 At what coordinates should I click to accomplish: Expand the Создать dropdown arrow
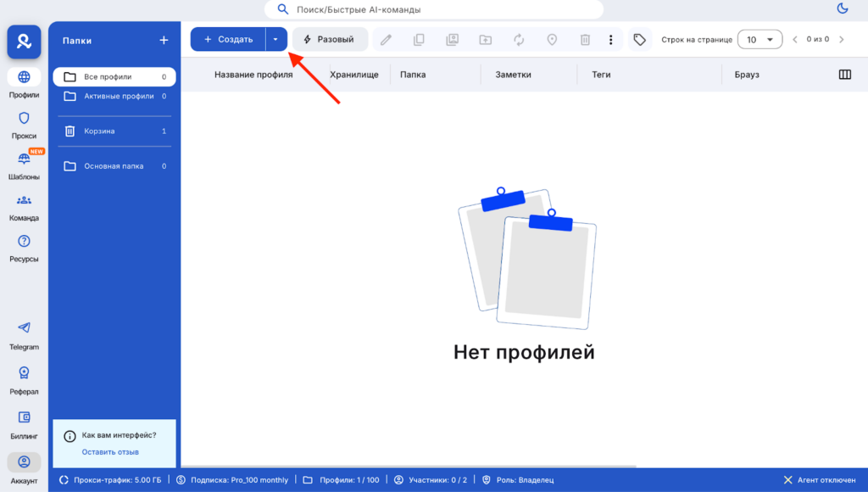coord(275,39)
